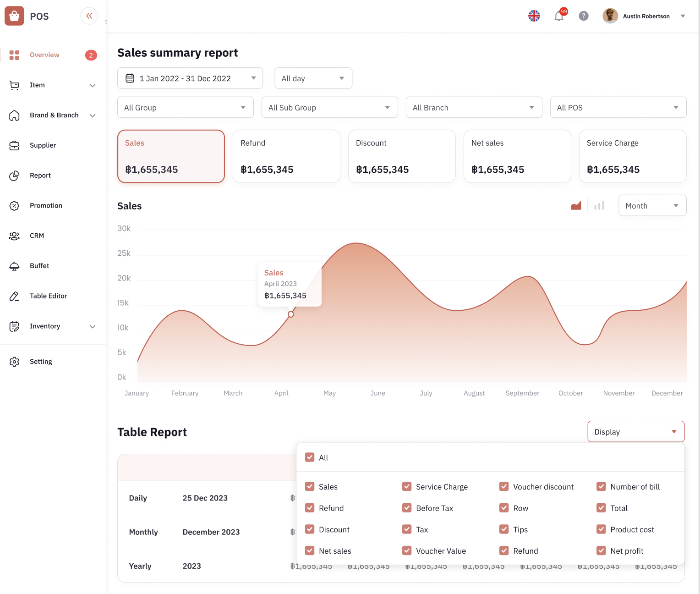Open the All day time dropdown
700x594 pixels.
[313, 78]
